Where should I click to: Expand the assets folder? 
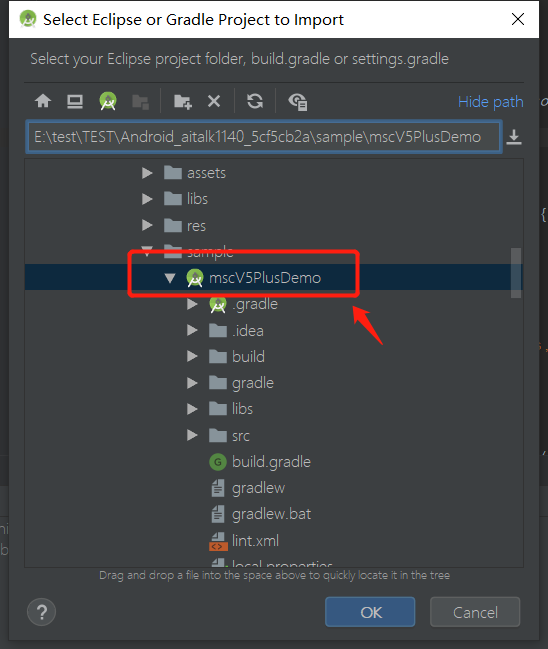point(147,173)
